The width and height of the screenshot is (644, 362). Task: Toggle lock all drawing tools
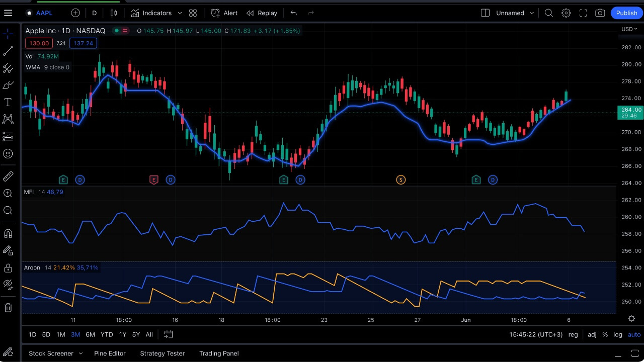pyautogui.click(x=8, y=267)
